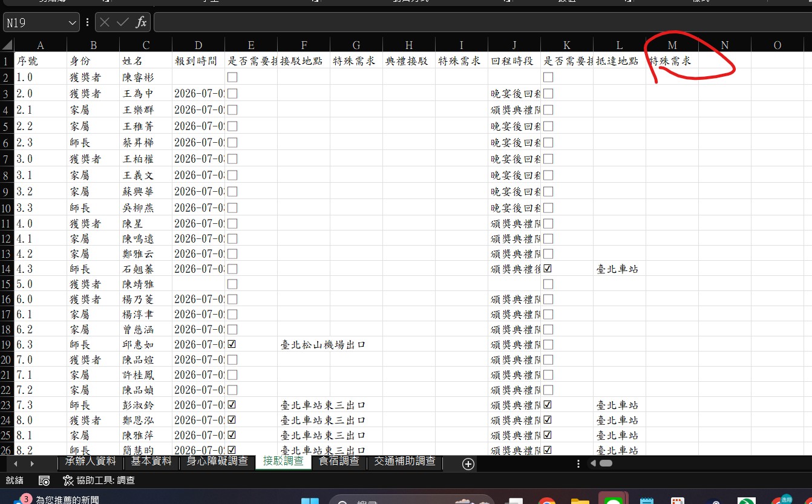
Task: Check column K checkbox for 邱惠如
Action: (548, 345)
